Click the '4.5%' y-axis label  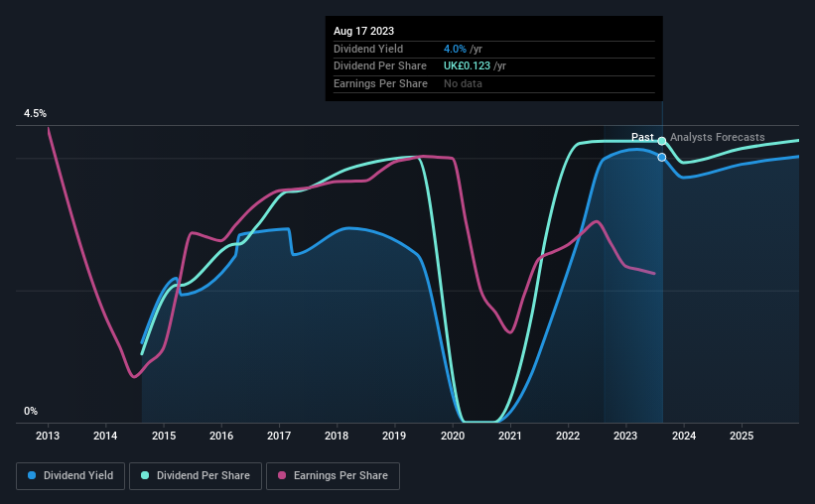[x=36, y=114]
